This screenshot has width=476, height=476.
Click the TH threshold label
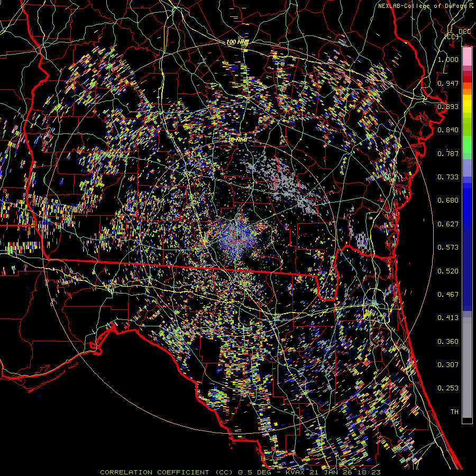coord(454,412)
